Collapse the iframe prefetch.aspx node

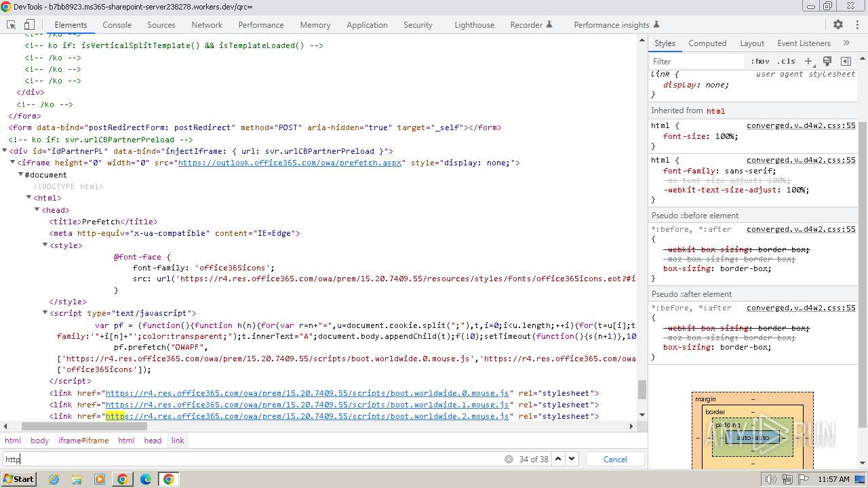click(13, 163)
